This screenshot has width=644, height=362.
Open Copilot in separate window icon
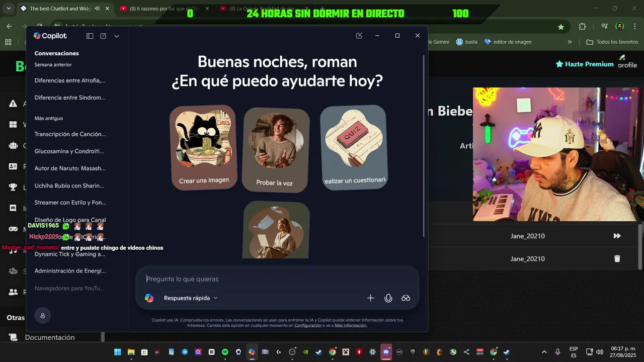click(359, 36)
